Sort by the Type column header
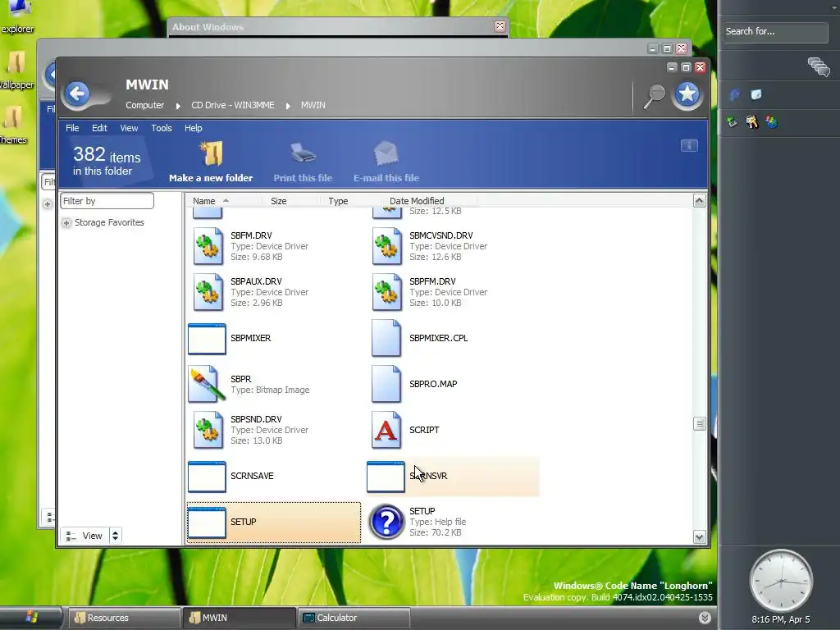Image resolution: width=840 pixels, height=630 pixels. [x=338, y=201]
